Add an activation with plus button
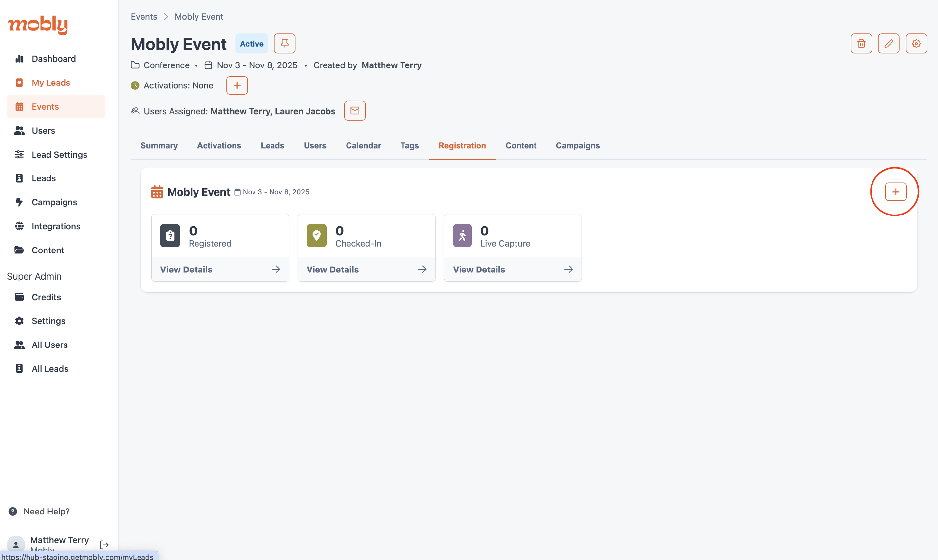 pos(237,85)
